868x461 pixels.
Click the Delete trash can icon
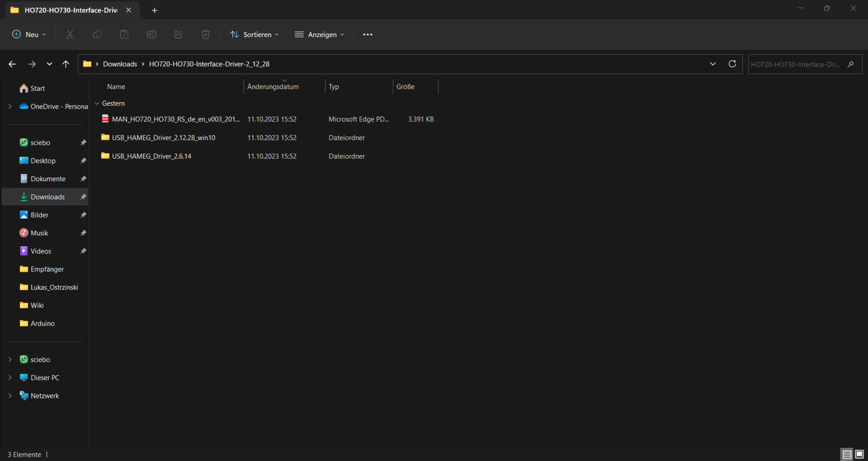pos(206,35)
